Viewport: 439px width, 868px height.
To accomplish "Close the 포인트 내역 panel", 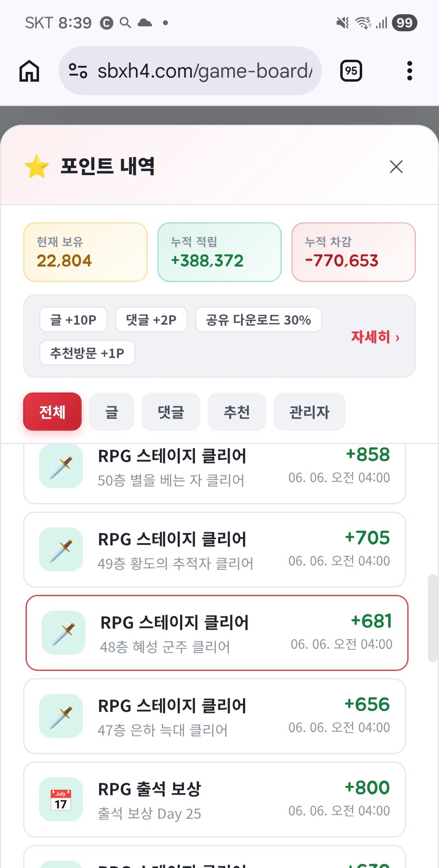I will (396, 167).
